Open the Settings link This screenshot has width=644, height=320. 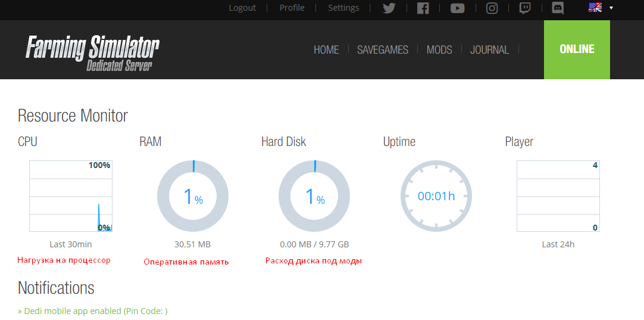[343, 8]
